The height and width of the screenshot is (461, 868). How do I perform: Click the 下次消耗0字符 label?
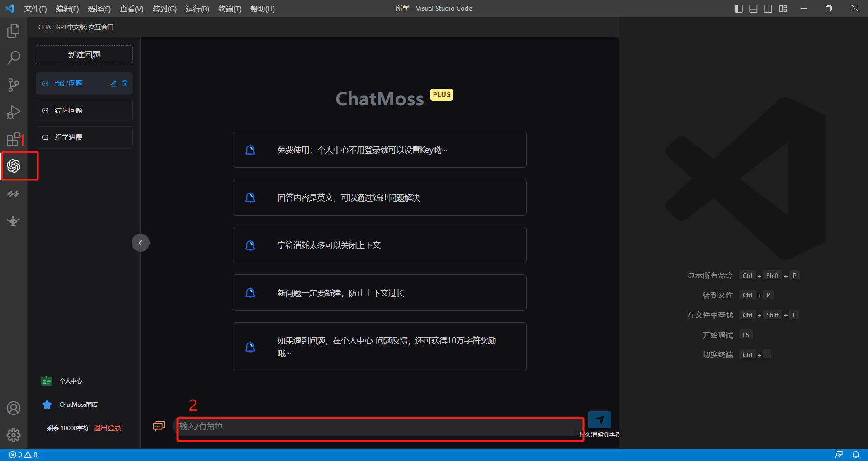[598, 434]
